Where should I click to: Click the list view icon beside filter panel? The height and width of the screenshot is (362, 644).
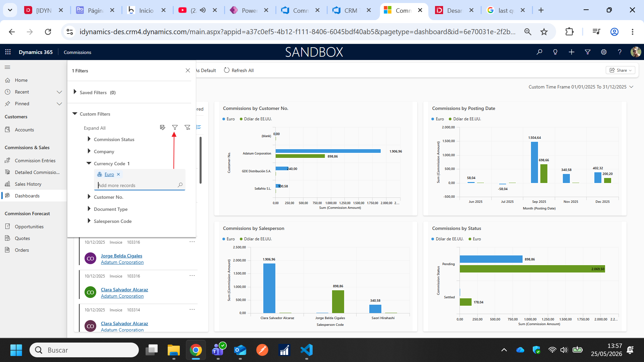[x=199, y=127]
